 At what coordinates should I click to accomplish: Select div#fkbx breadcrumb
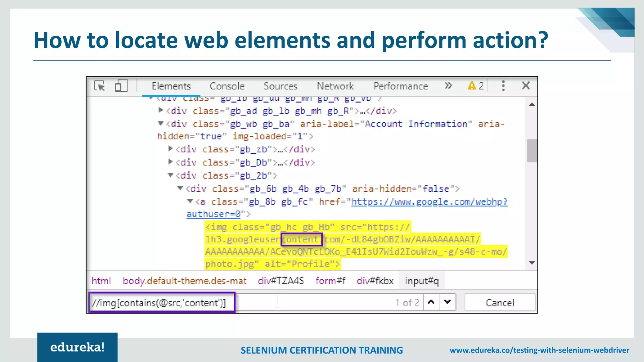click(375, 281)
